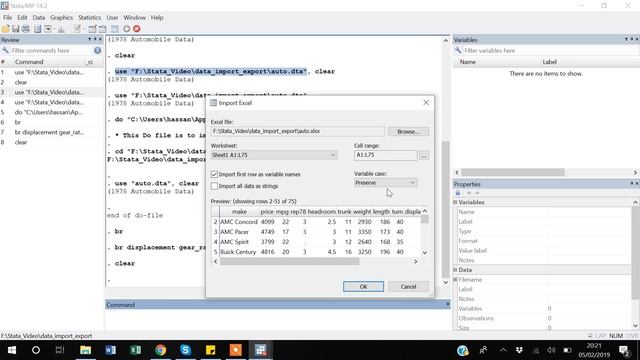This screenshot has height=360, width=640.
Task: Click the Excel file path field
Action: [298, 131]
